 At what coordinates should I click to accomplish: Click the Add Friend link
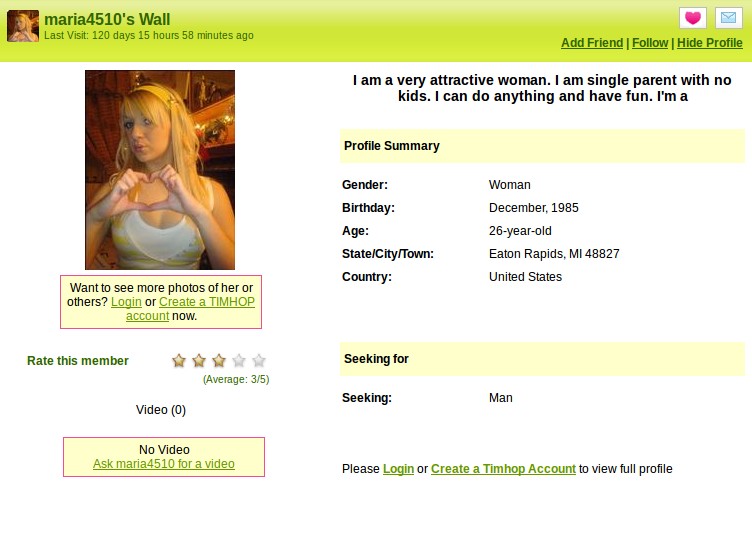592,43
